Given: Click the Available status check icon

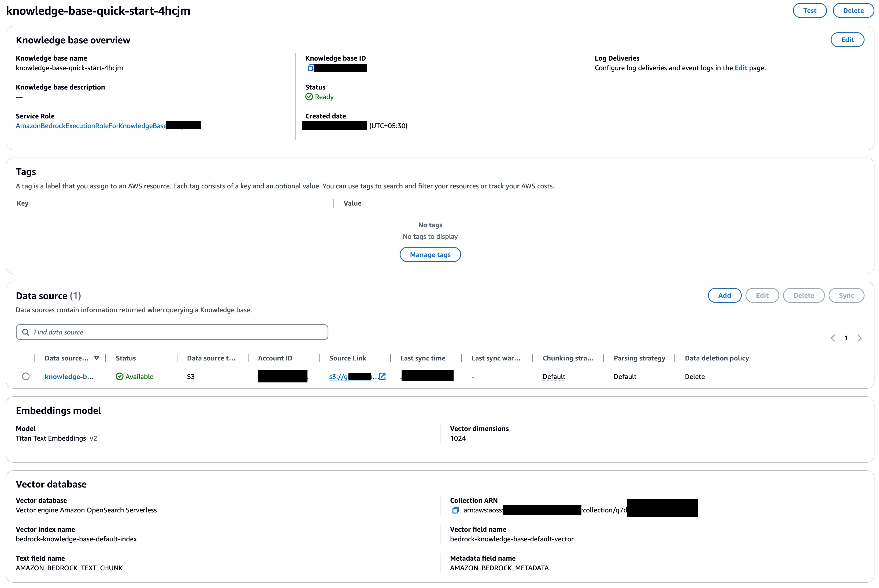Looking at the screenshot, I should [120, 377].
